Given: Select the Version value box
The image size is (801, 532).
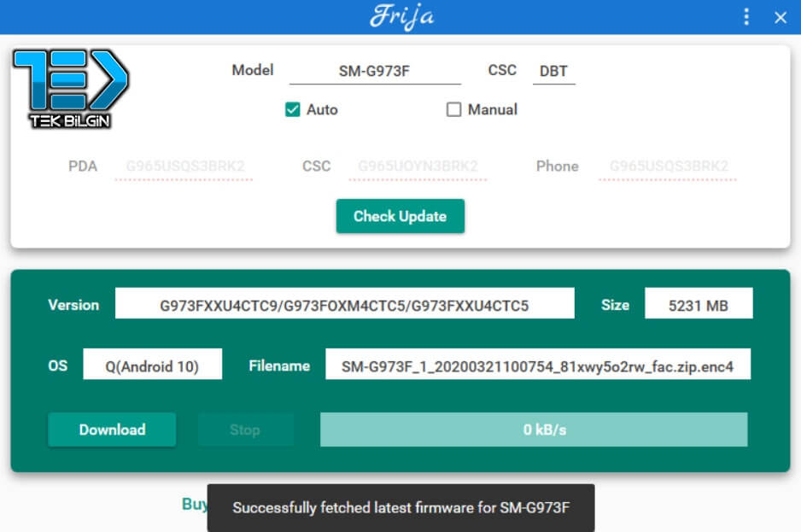Looking at the screenshot, I should [x=345, y=303].
